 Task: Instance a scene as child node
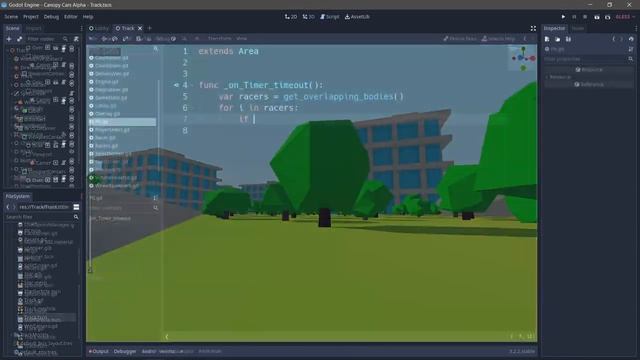click(x=19, y=39)
